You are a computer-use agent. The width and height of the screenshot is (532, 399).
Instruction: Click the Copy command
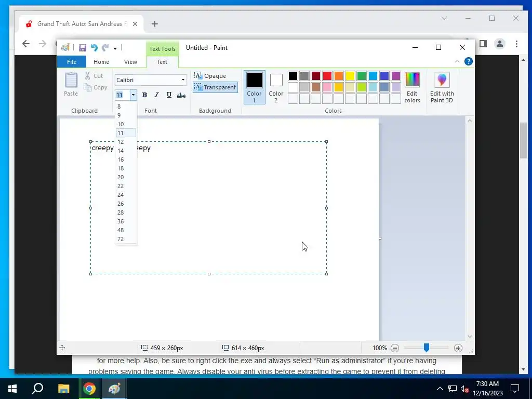[96, 87]
